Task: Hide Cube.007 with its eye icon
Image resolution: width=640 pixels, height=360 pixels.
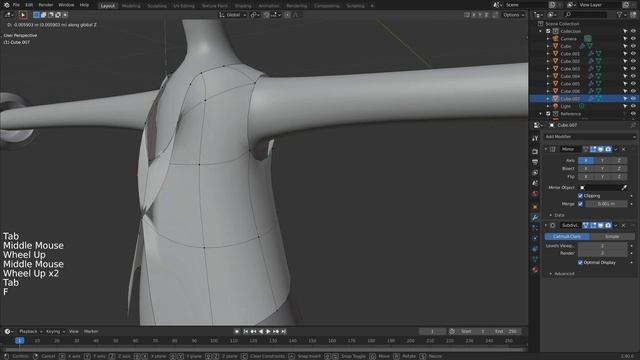Action: (633, 98)
